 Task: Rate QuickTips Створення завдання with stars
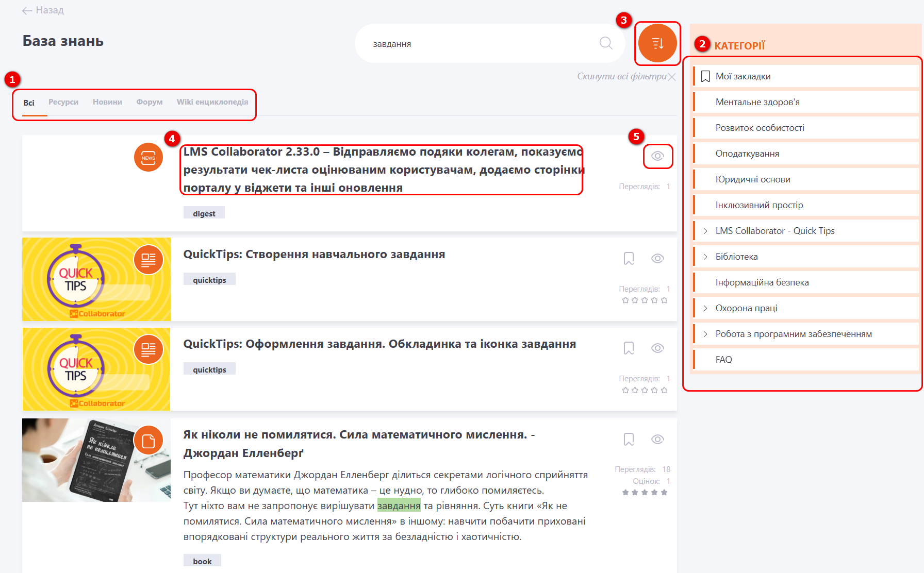tap(645, 300)
